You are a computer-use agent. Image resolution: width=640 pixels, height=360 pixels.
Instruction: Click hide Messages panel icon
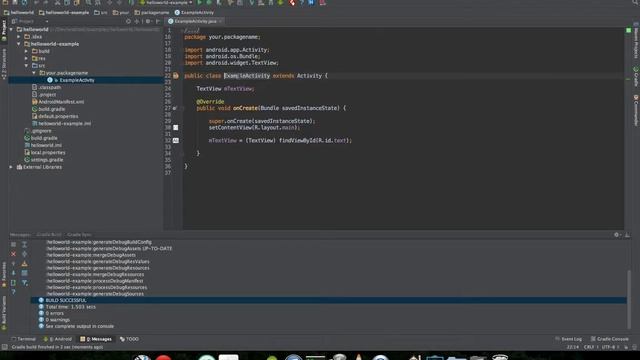coord(627,235)
